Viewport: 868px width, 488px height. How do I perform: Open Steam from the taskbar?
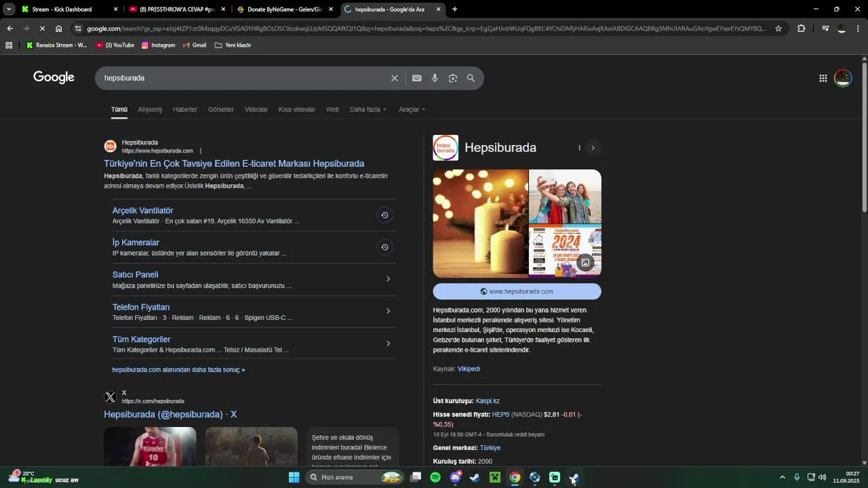(x=475, y=477)
